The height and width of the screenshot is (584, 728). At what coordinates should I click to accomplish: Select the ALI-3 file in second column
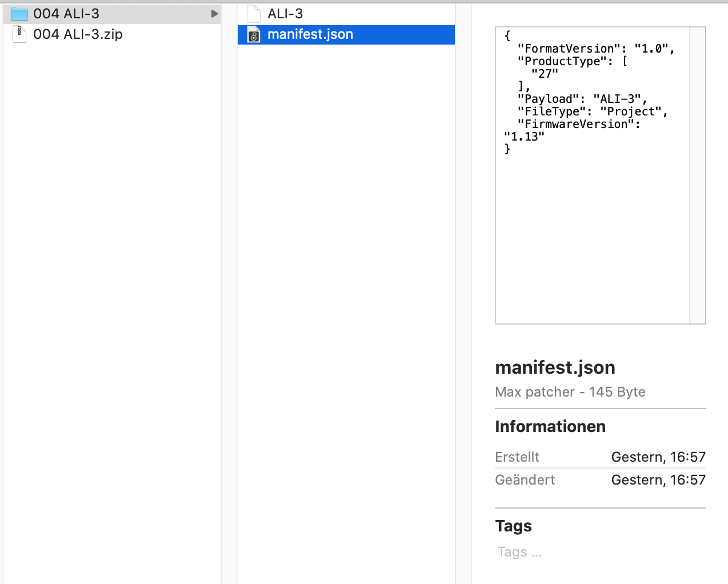pyautogui.click(x=285, y=14)
